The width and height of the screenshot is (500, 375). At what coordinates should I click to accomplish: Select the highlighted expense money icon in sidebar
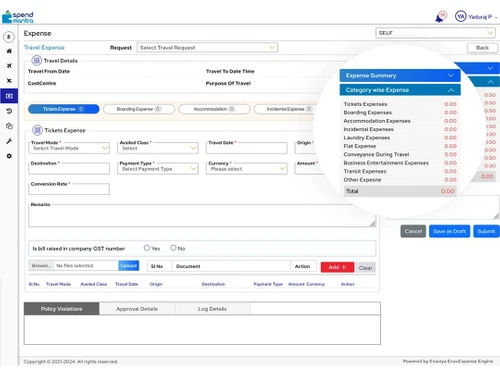9,96
